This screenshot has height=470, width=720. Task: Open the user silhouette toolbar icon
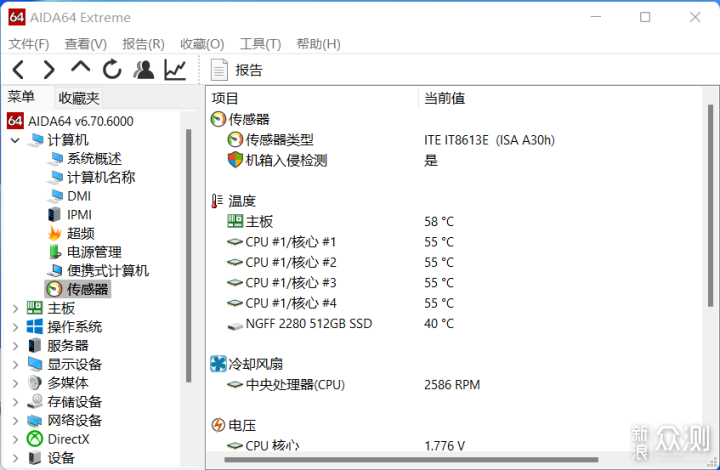pyautogui.click(x=143, y=70)
